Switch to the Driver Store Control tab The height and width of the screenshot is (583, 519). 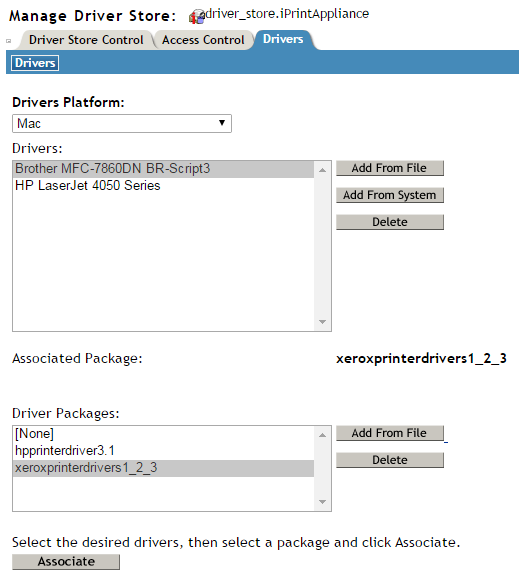click(86, 39)
